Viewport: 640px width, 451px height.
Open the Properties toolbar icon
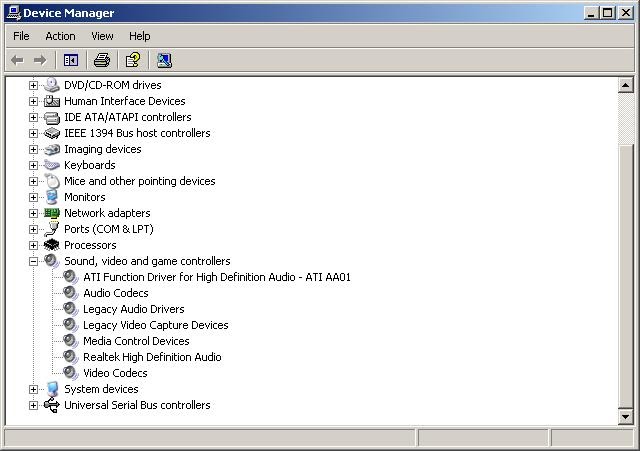click(133, 60)
